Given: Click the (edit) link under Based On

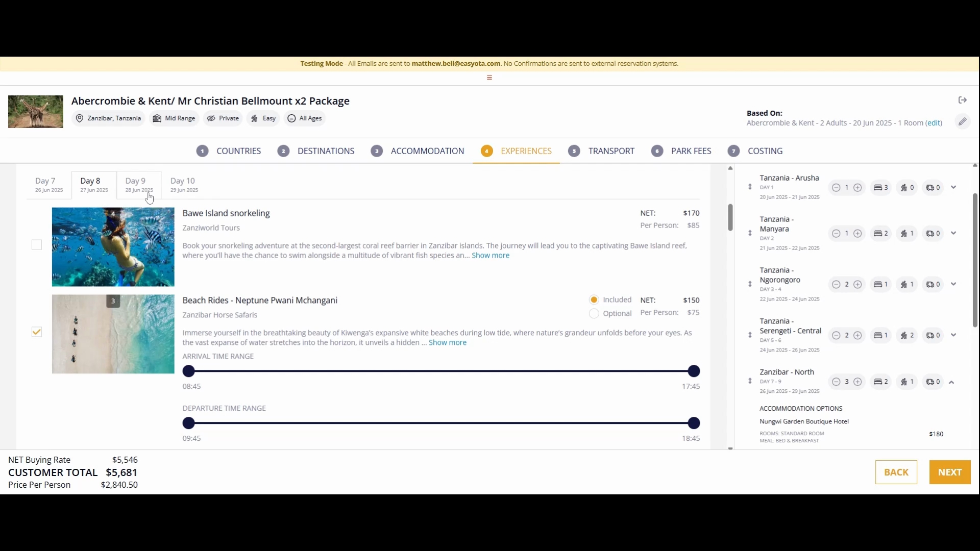Looking at the screenshot, I should point(934,123).
